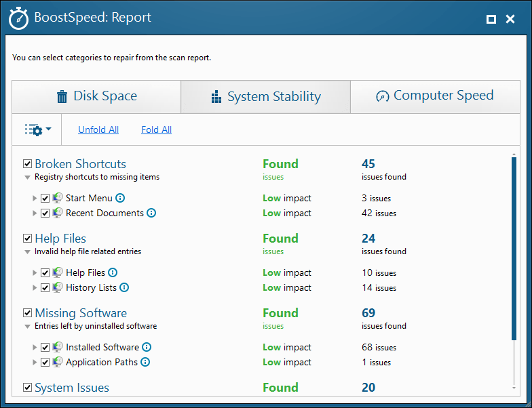Click the info icon next to Start Menu
The height and width of the screenshot is (408, 532).
(120, 199)
